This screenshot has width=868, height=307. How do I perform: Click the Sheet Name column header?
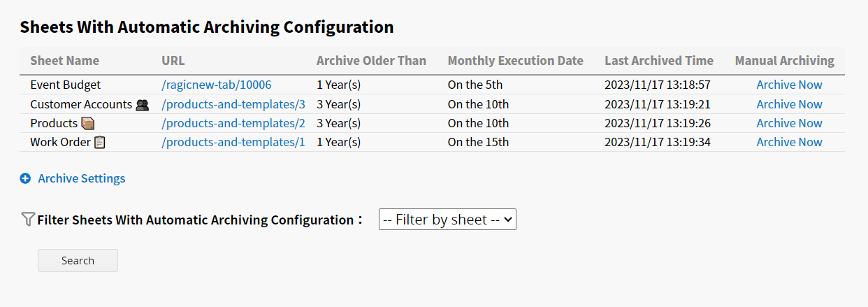click(x=65, y=61)
